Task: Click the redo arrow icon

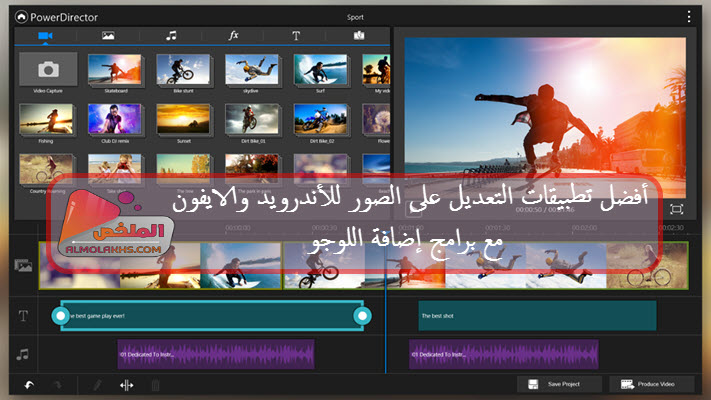Action: tap(58, 385)
